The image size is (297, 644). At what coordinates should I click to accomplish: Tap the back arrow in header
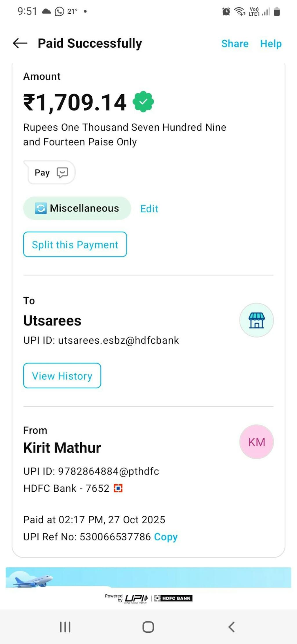pyautogui.click(x=20, y=43)
